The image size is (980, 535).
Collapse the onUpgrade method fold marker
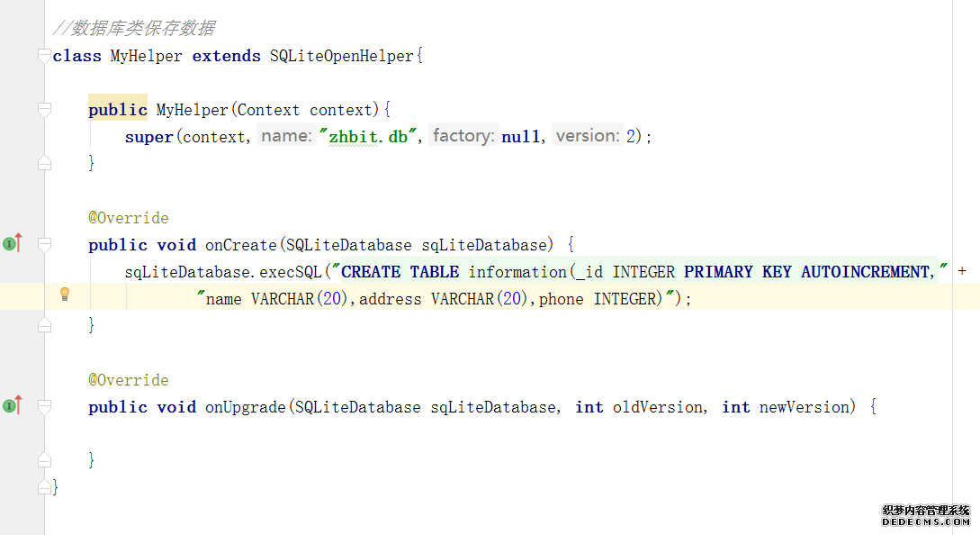tap(44, 406)
